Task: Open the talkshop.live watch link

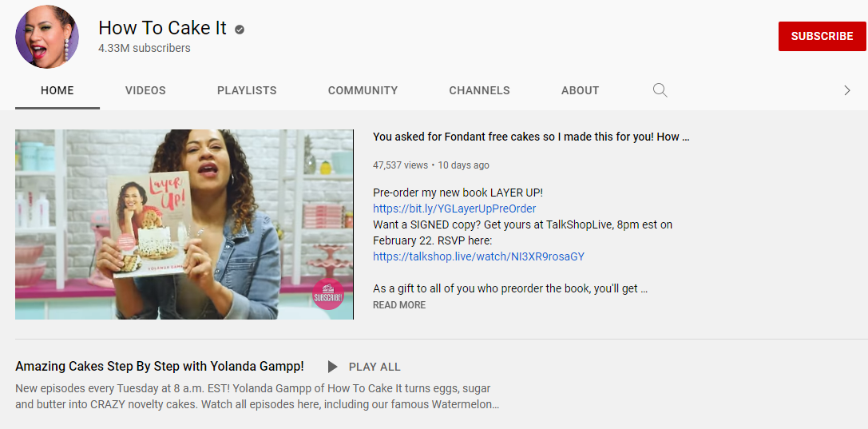Action: click(x=479, y=257)
